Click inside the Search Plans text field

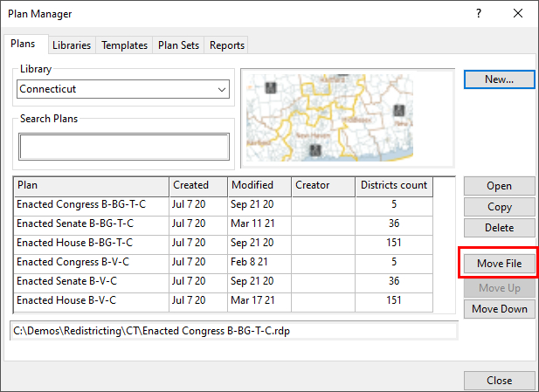coord(123,147)
